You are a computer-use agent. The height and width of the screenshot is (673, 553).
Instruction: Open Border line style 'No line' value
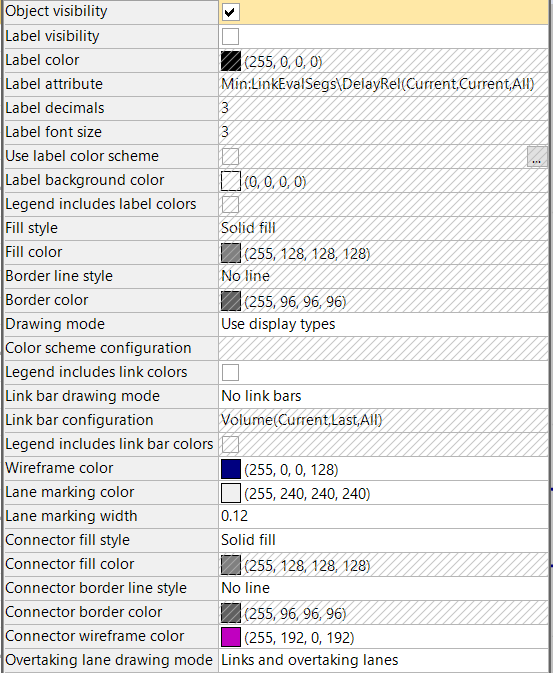coord(383,276)
